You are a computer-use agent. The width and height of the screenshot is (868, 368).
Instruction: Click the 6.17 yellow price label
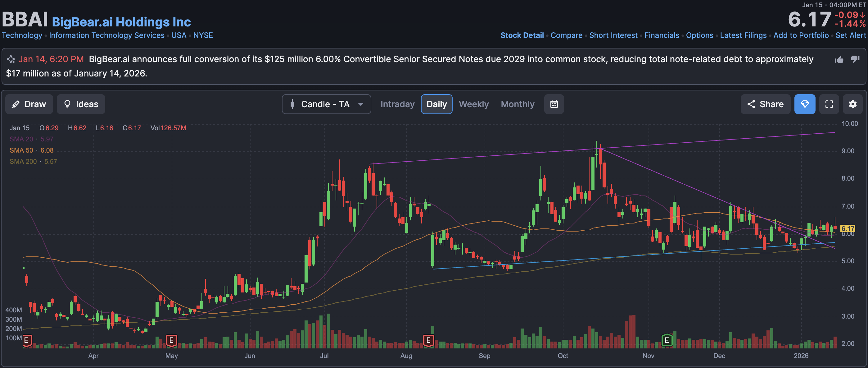point(848,229)
